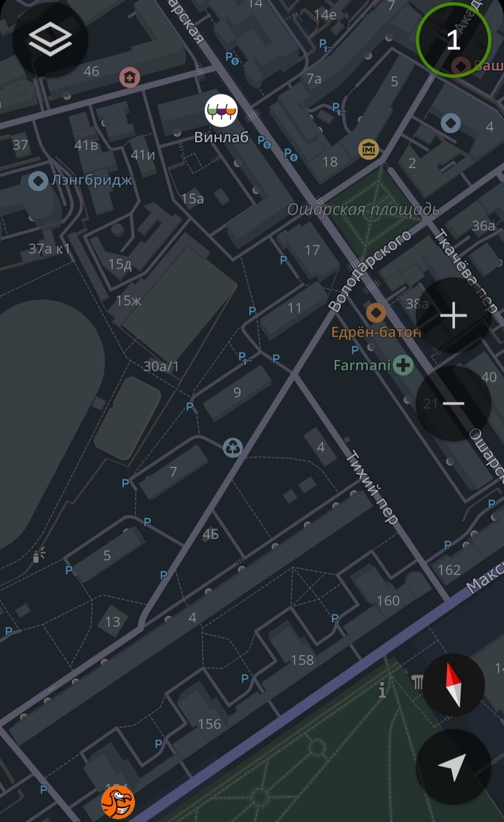This screenshot has width=504, height=822.
Task: Tap the blue diamond marker near building 4
Action: pos(451,123)
